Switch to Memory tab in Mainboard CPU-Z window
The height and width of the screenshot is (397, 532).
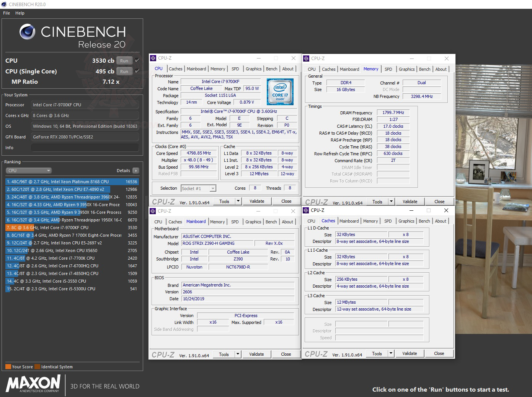(217, 222)
